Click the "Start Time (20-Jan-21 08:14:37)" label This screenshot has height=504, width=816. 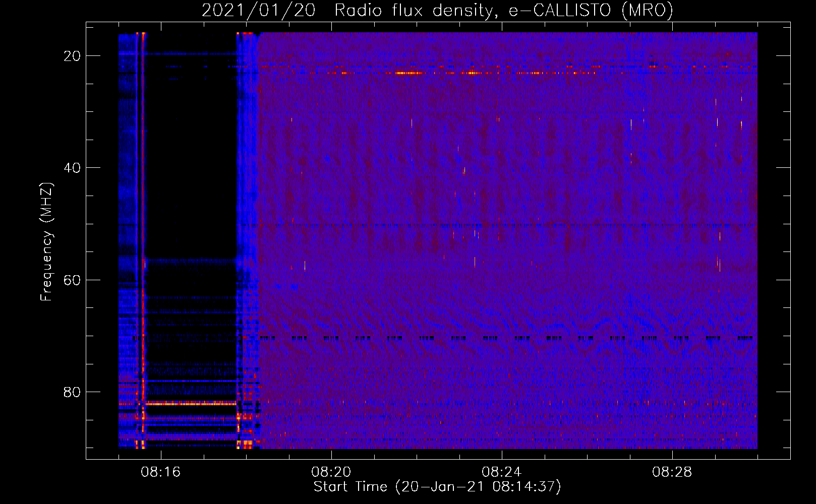(x=437, y=487)
